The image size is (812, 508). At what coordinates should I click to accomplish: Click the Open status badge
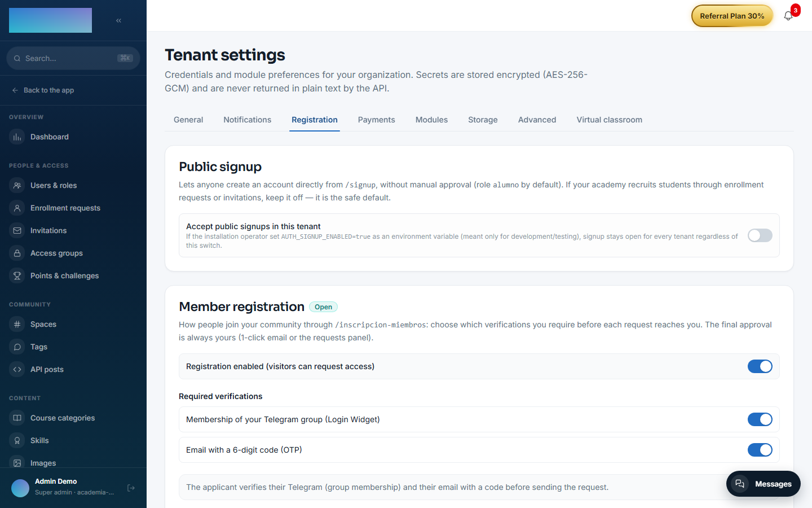coord(323,307)
